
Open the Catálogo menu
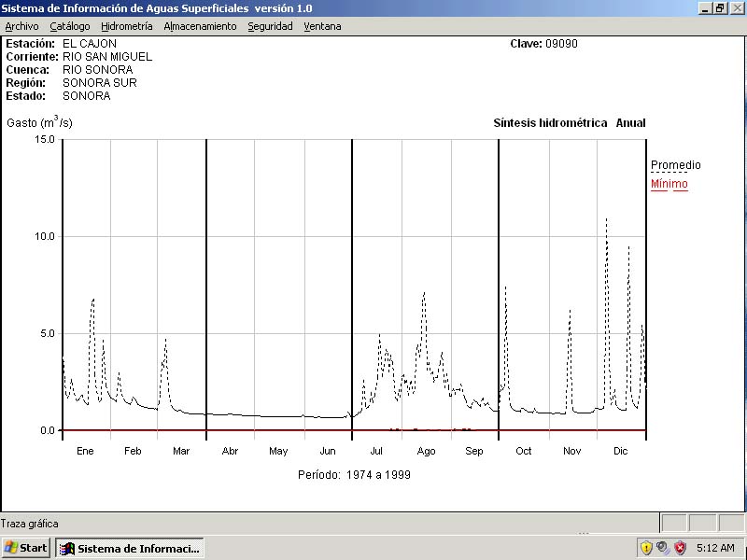click(x=70, y=26)
